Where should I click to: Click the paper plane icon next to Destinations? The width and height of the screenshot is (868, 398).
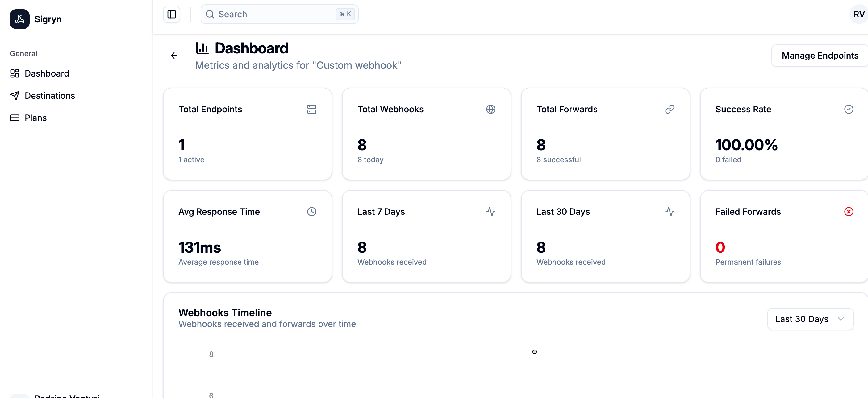tap(15, 95)
